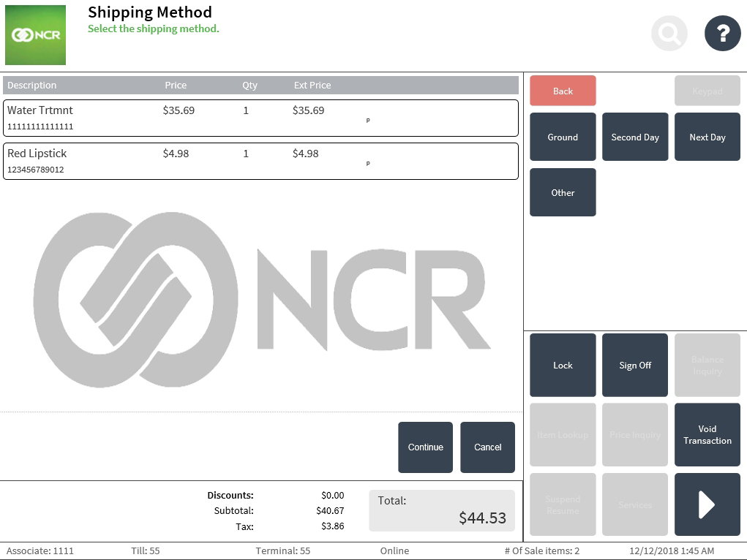747x560 pixels.
Task: Click the barcode number 11111111111111
Action: [x=40, y=126]
